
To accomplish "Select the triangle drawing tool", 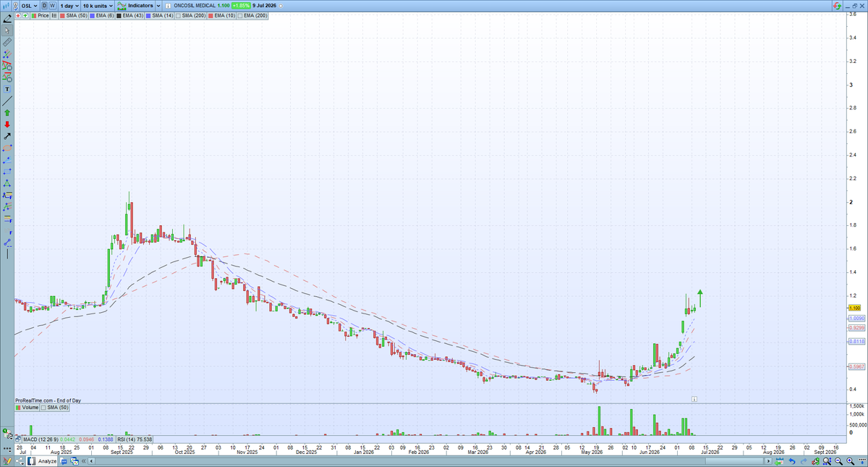I will point(7,182).
